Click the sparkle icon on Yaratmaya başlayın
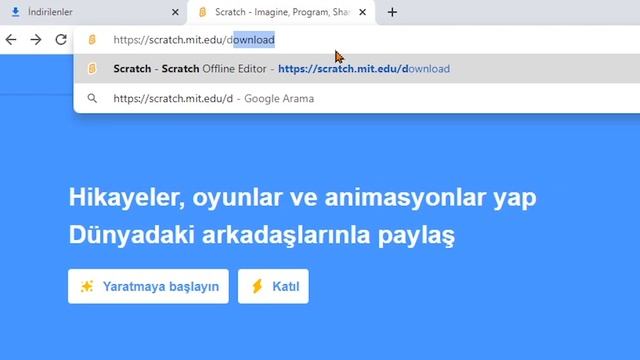The height and width of the screenshot is (360, 640). point(87,286)
